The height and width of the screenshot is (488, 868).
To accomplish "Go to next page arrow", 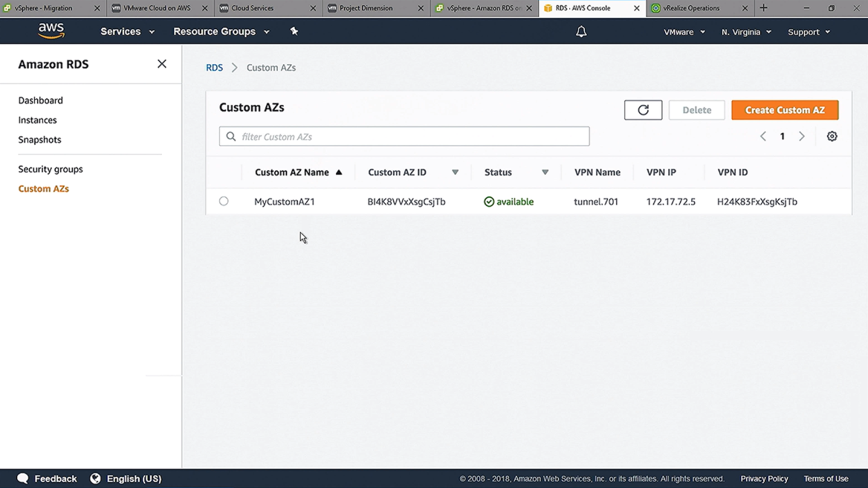I will coord(802,136).
